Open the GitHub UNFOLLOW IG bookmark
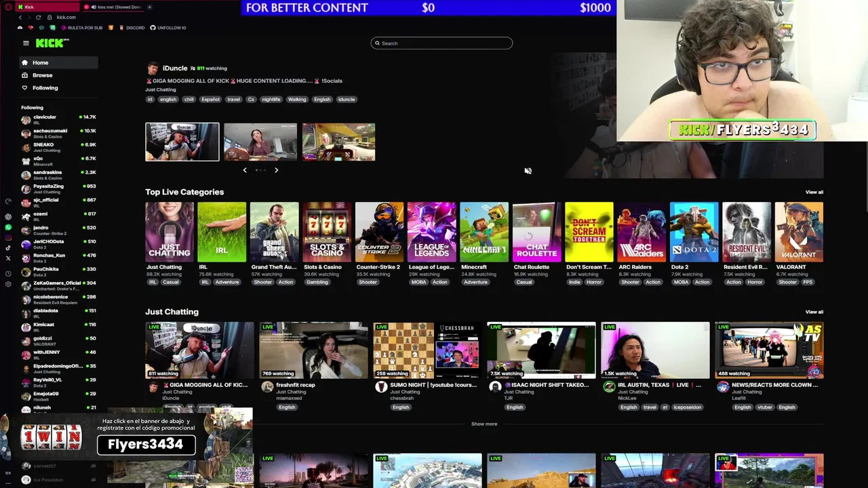Viewport: 868px width, 488px height. 168,28
